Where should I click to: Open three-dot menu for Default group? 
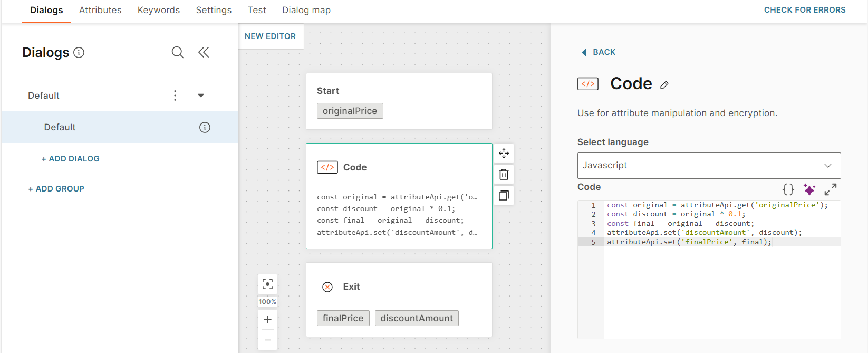(x=175, y=96)
